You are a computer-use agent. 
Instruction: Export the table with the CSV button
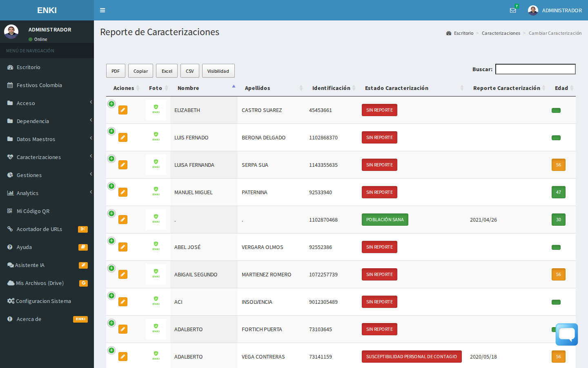190,71
